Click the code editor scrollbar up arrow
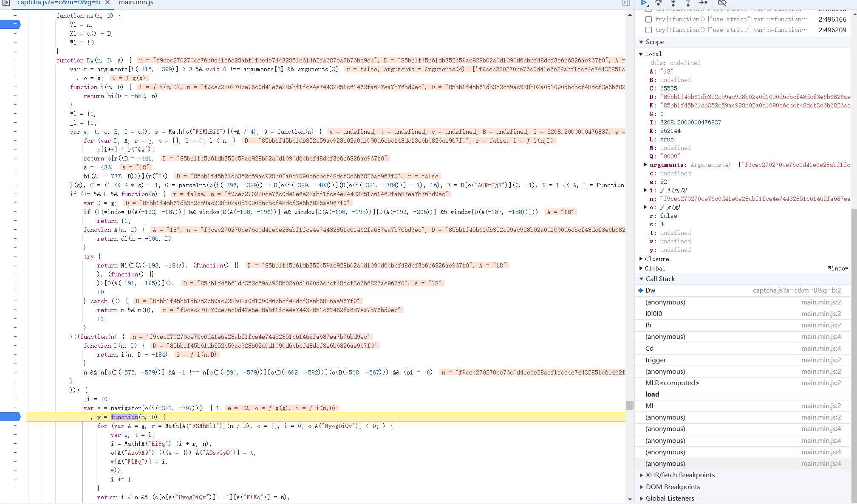This screenshot has height=504, width=857. coord(630,14)
